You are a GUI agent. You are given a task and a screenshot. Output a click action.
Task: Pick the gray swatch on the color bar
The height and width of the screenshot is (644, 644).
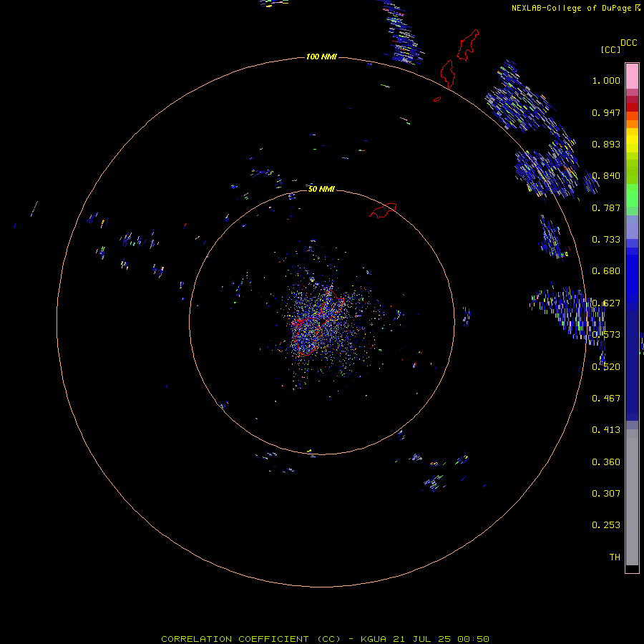pyautogui.click(x=632, y=501)
